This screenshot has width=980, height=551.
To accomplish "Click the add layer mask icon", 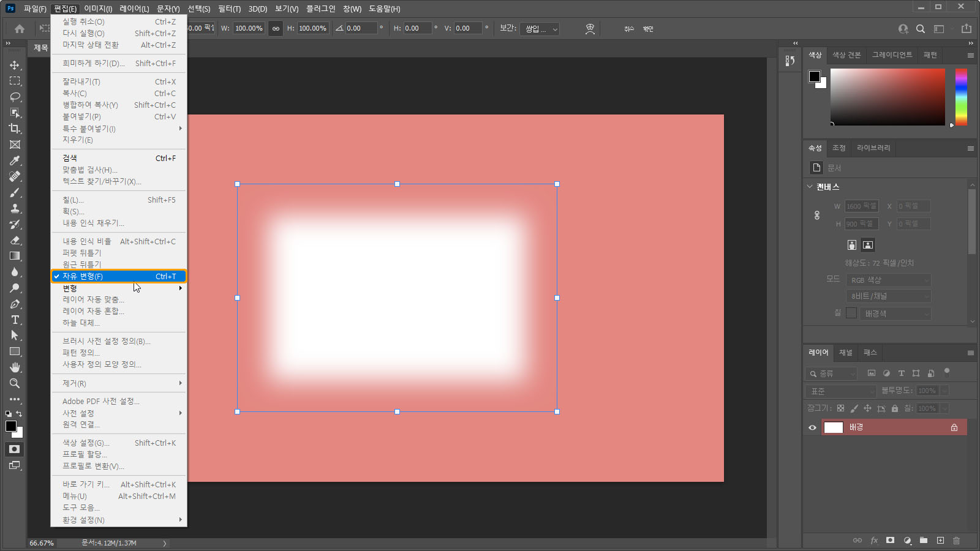I will click(x=891, y=541).
